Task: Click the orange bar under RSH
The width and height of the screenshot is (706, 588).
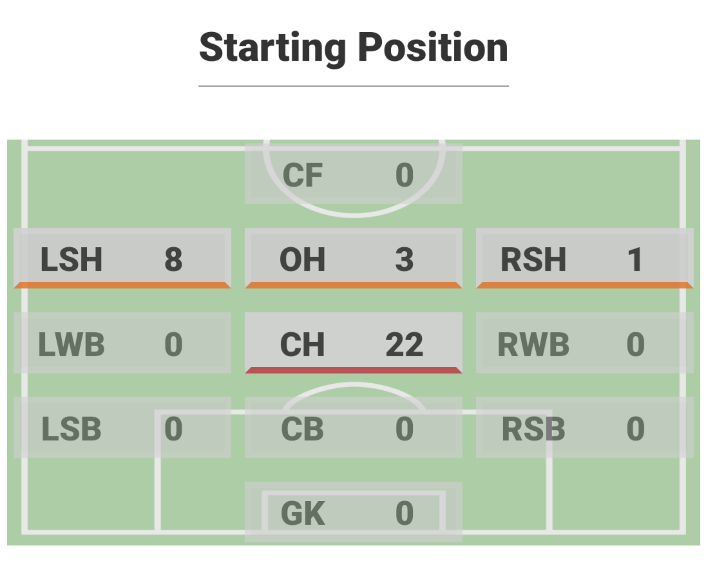Action: coord(584,285)
